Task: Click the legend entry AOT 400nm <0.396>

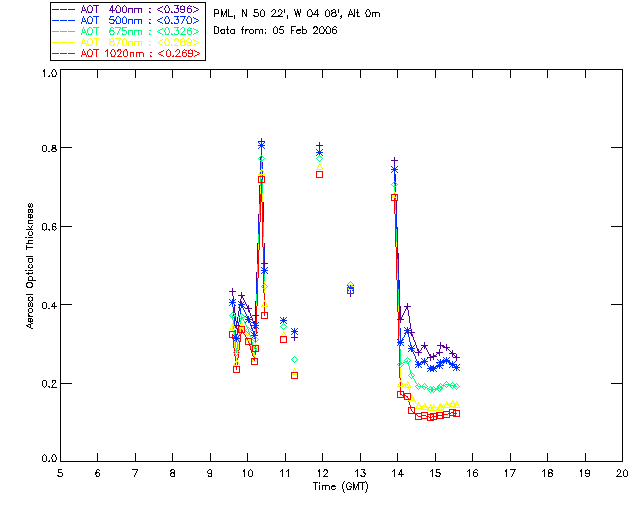Action: 127,9
